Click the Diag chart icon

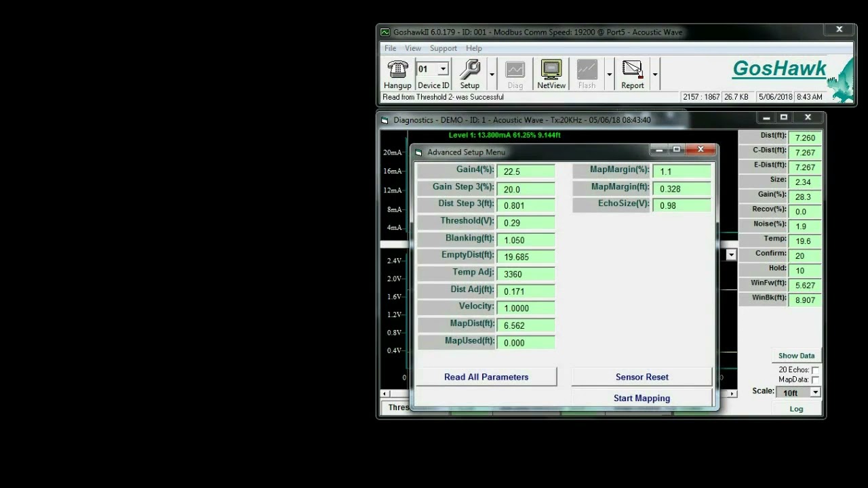(515, 70)
